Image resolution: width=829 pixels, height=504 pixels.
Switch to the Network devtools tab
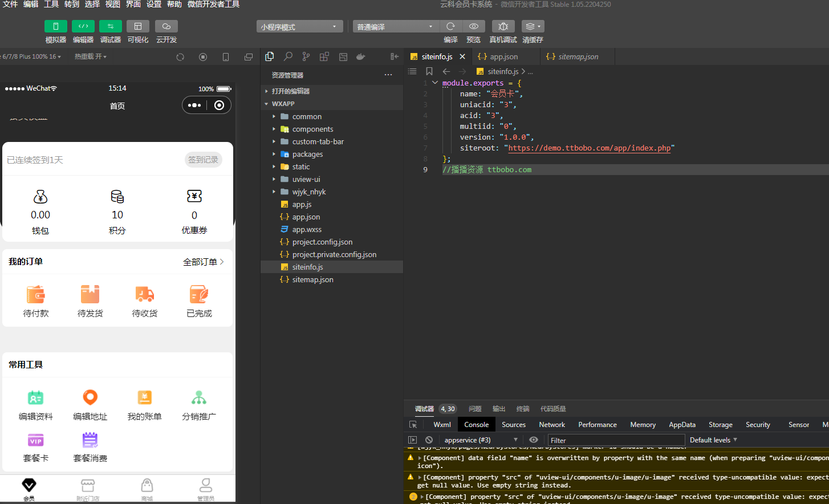[x=552, y=425]
